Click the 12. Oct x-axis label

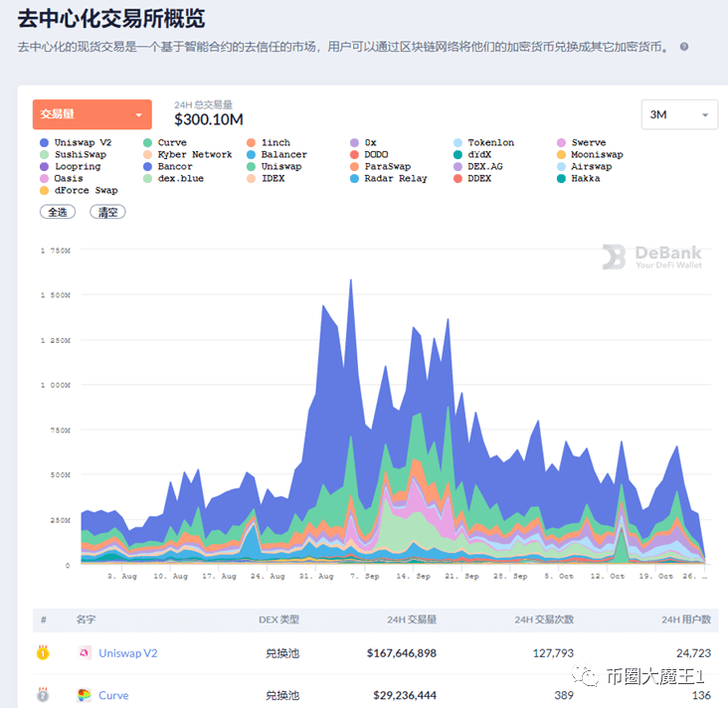[x=608, y=576]
